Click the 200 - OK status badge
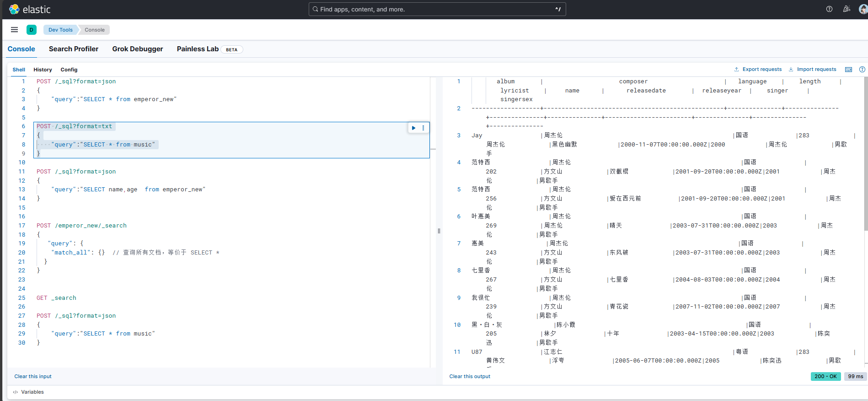The image size is (868, 401). click(x=825, y=376)
